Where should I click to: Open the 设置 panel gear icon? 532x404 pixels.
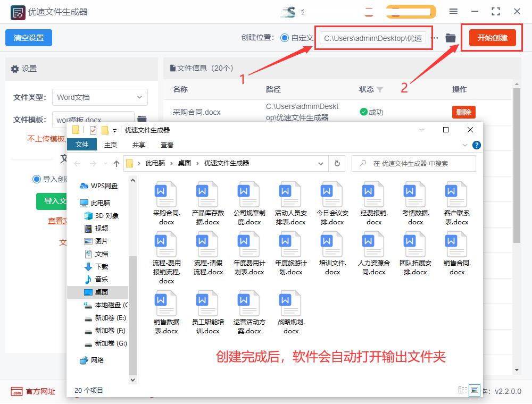click(x=15, y=69)
